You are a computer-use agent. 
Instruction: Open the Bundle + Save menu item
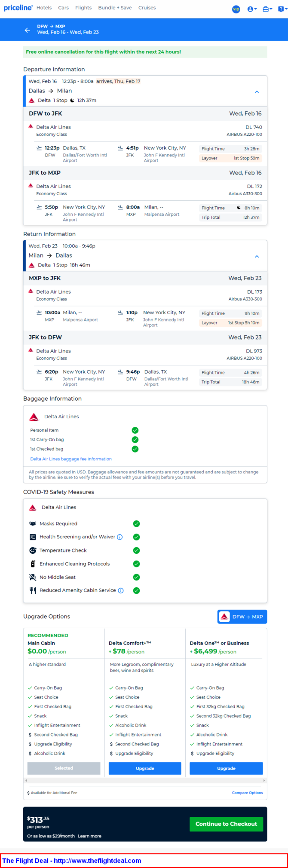(x=115, y=8)
